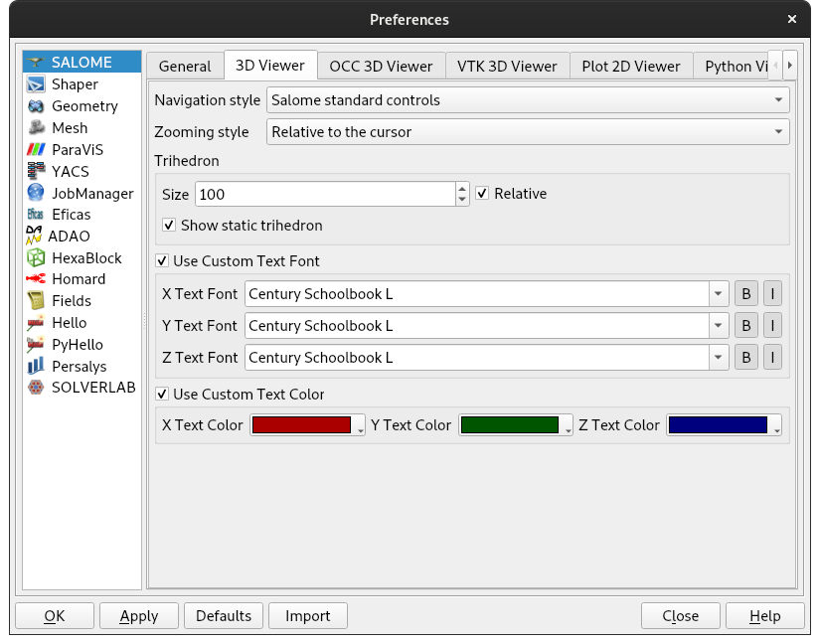Open the ParaViS module icon
The image size is (820, 644).
[36, 149]
